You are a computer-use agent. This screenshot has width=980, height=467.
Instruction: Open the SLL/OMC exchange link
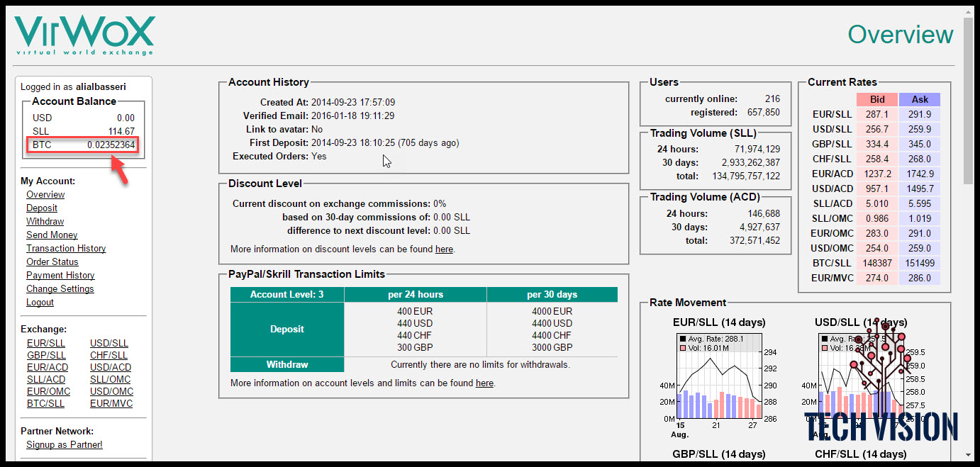[x=111, y=379]
